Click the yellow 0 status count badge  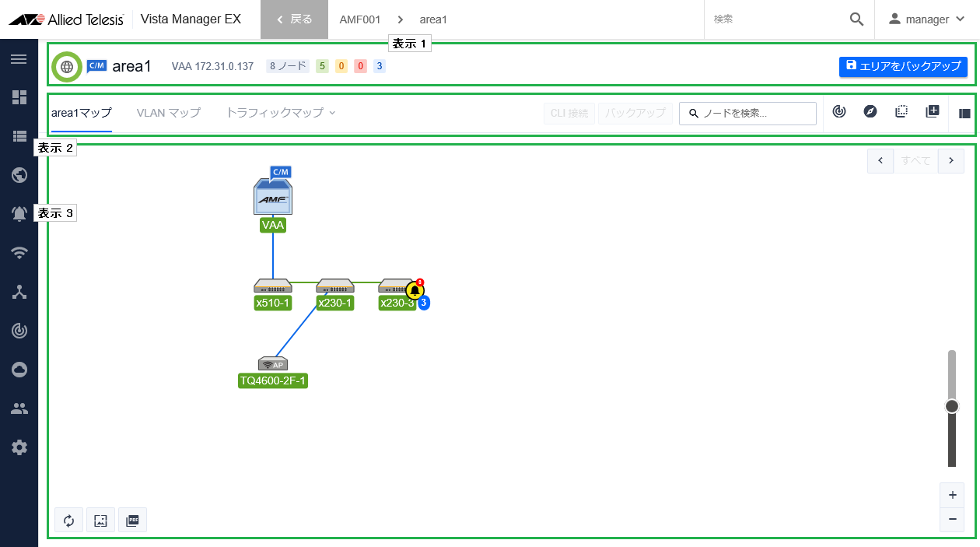[x=341, y=66]
